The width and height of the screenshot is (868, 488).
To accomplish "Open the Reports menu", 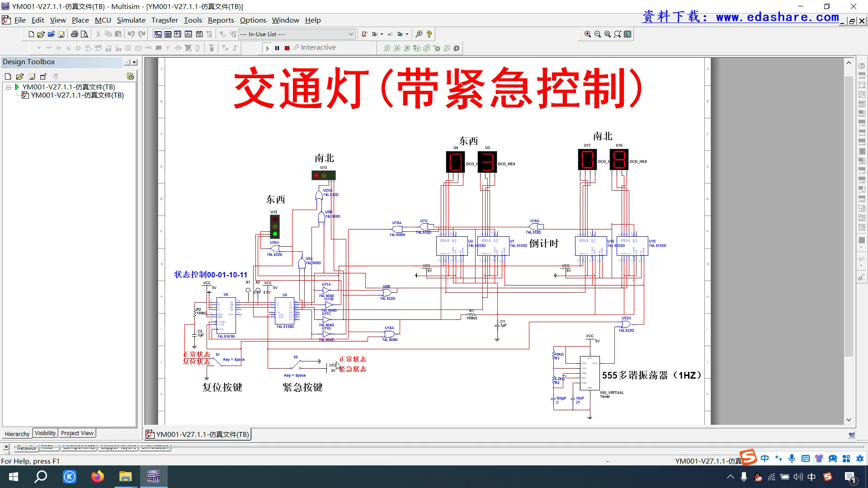I will (x=221, y=20).
